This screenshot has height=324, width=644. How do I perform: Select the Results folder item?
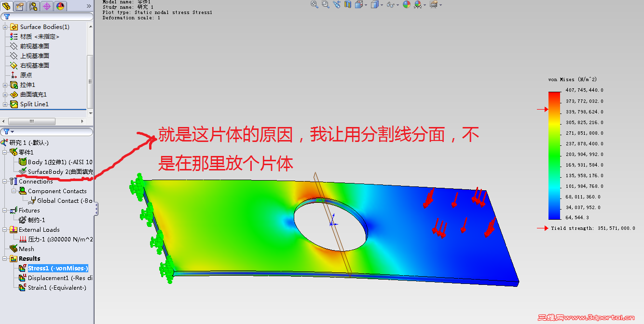[25, 259]
